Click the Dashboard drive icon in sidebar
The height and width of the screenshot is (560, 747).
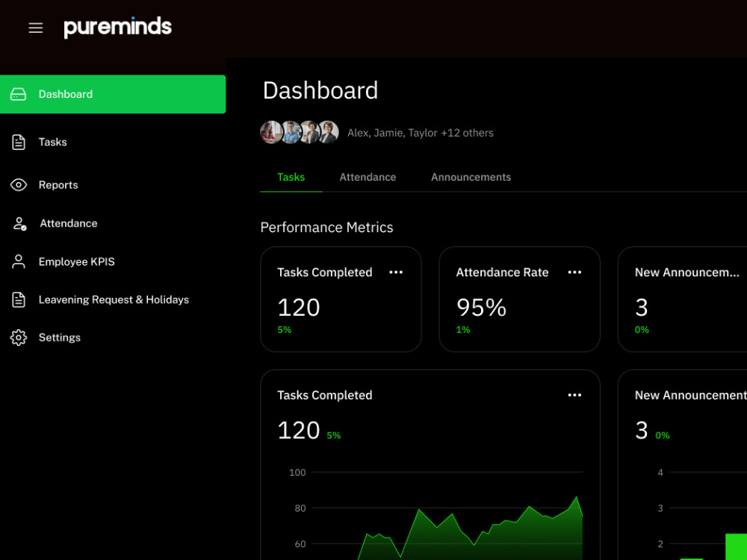point(18,94)
